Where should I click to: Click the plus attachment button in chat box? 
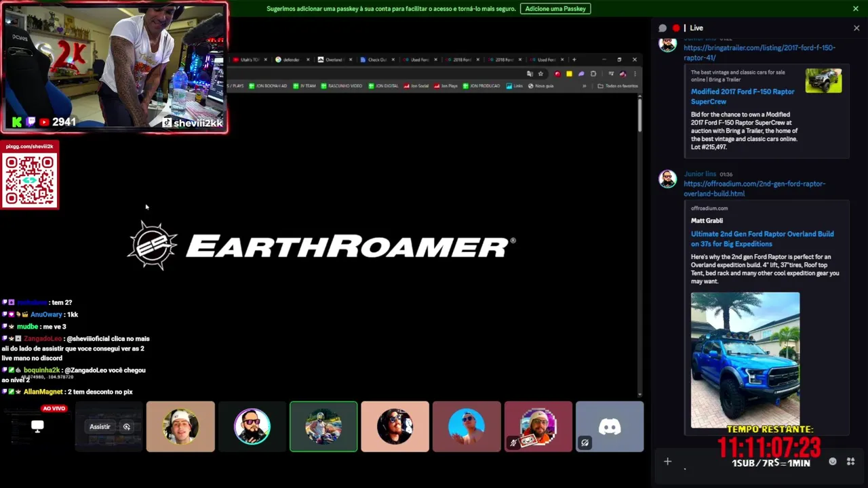point(667,462)
